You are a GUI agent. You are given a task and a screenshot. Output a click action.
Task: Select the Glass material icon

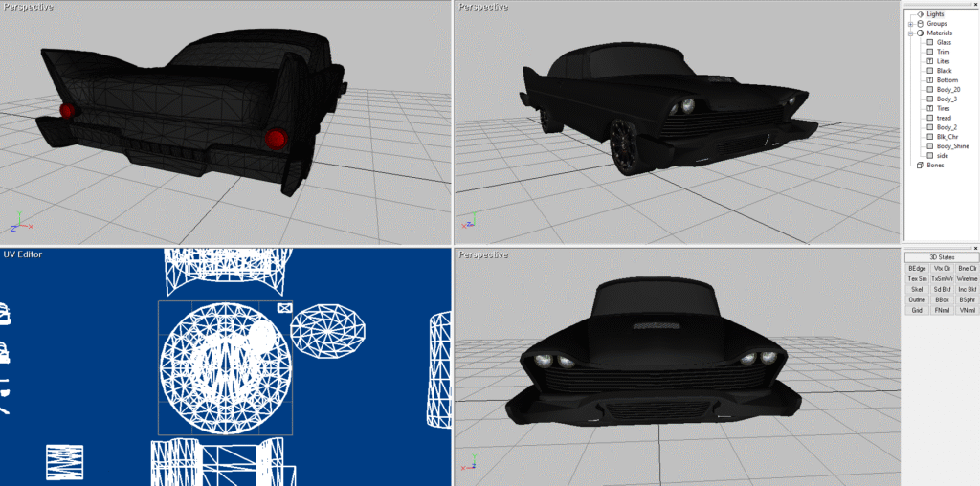pyautogui.click(x=930, y=42)
